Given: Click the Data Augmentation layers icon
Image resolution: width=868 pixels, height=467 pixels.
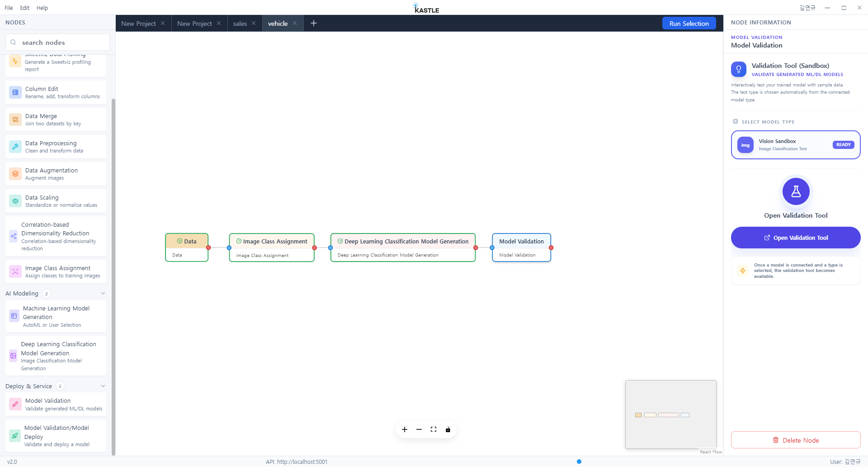Looking at the screenshot, I should point(15,174).
